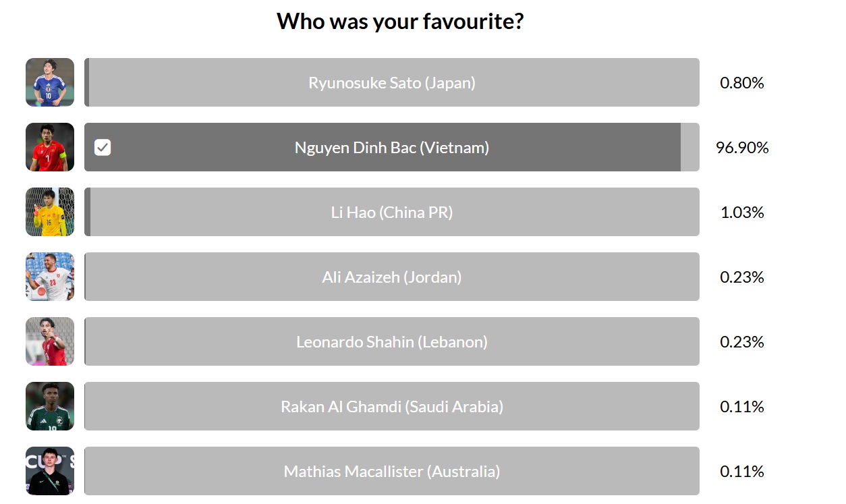846x504 pixels.
Task: Choose Ali Azaizeh (Jordan) poll option
Action: pyautogui.click(x=391, y=277)
